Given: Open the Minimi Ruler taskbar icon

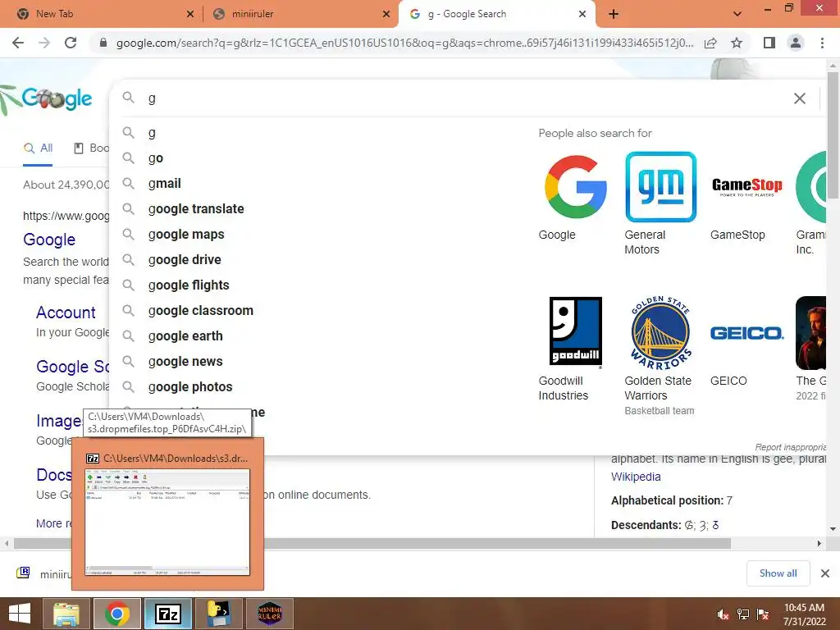Looking at the screenshot, I should pos(269,614).
